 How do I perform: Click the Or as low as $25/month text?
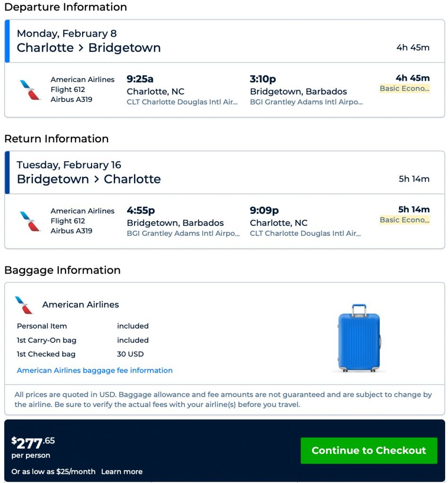click(53, 472)
